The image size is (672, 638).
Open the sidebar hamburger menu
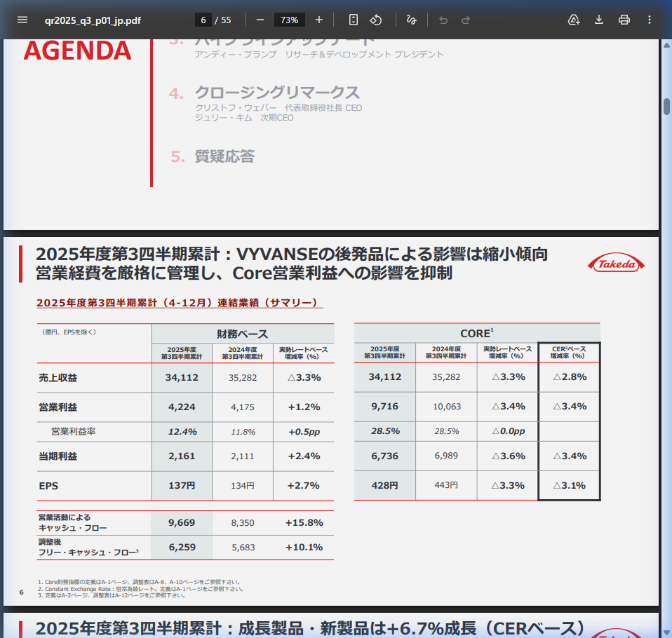(x=22, y=20)
